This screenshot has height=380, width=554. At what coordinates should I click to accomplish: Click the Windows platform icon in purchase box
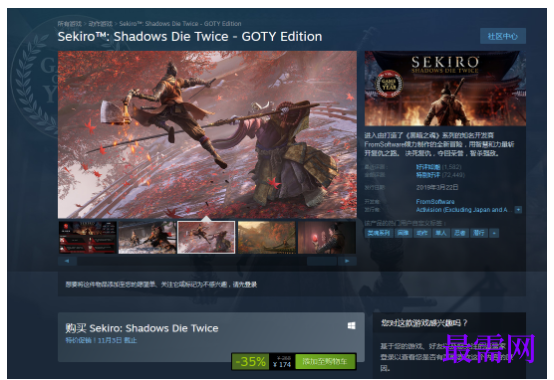coord(352,326)
